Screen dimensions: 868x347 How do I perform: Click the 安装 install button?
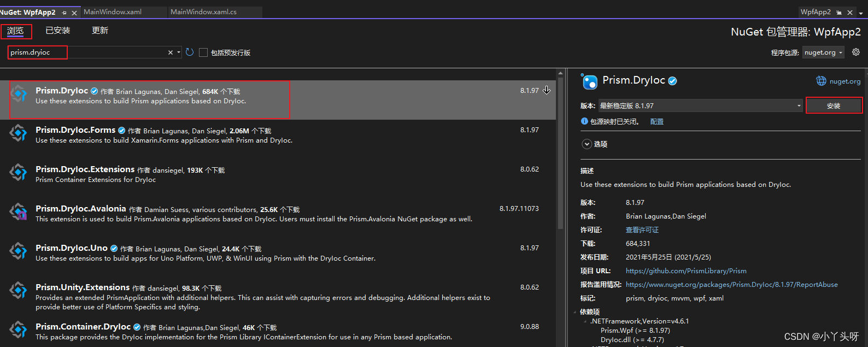pos(834,105)
